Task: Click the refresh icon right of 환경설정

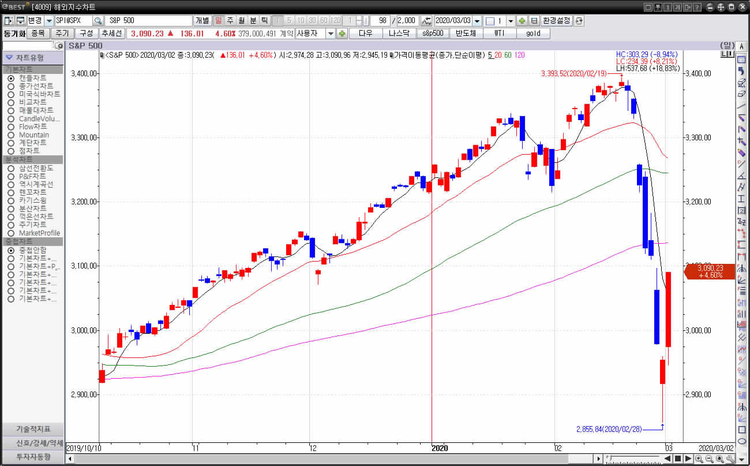Action: tap(579, 21)
